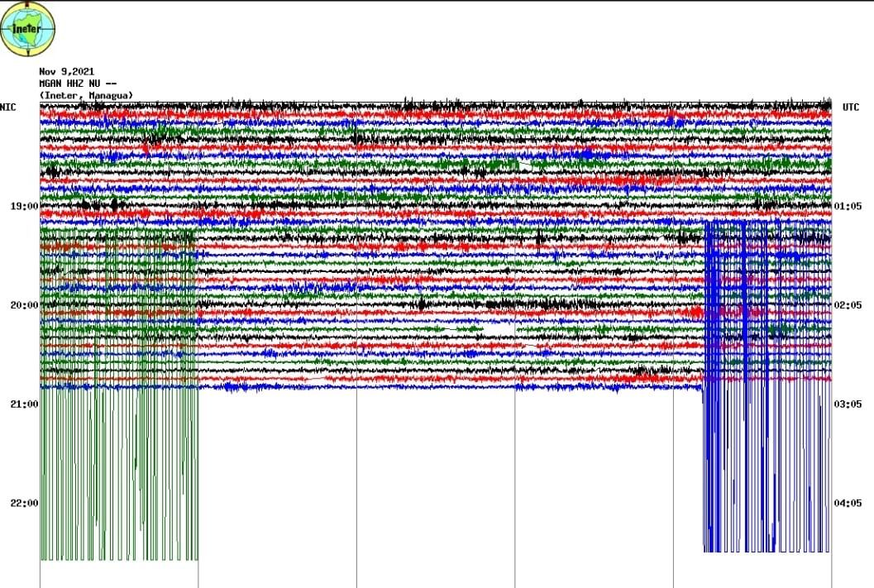
Task: Click the 20:00 local time label
Action: [25, 305]
